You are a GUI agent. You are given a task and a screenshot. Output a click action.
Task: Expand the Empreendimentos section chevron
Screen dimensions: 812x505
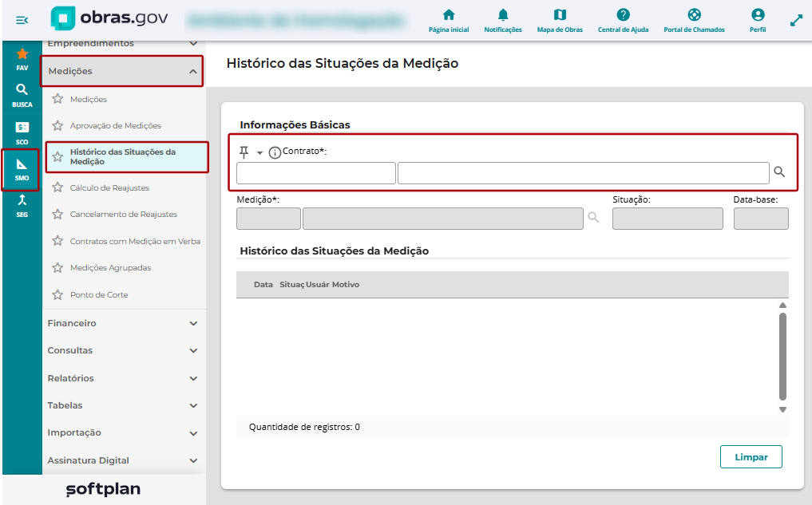point(193,43)
